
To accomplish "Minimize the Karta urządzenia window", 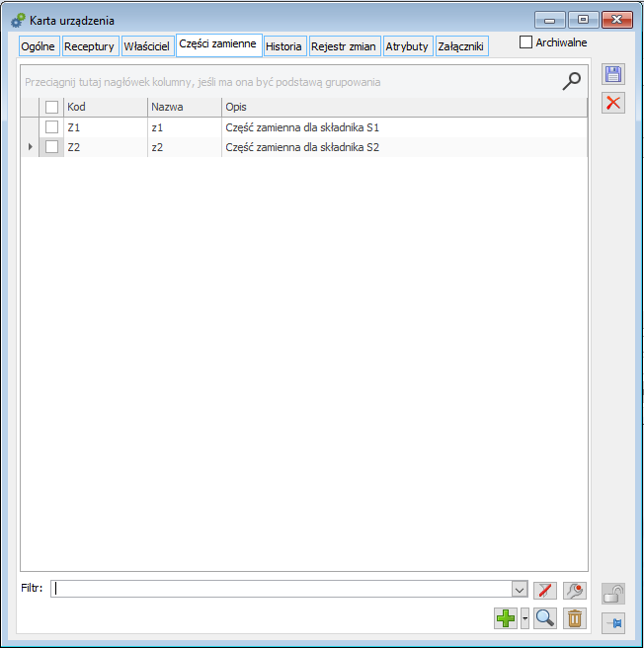I will [549, 20].
